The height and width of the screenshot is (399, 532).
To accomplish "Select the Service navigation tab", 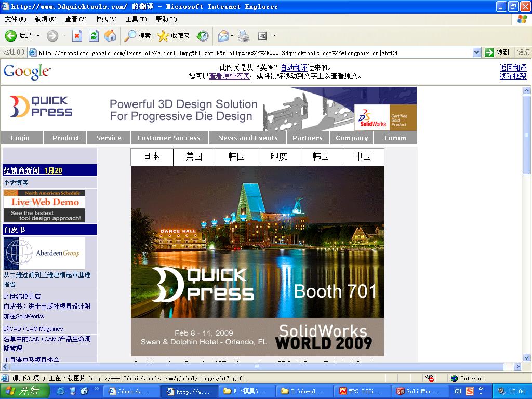I will tap(109, 138).
